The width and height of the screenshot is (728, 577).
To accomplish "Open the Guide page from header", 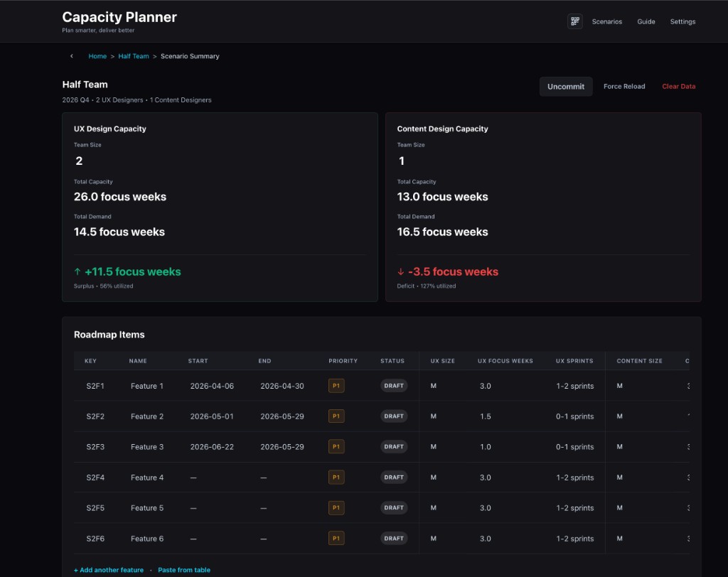I will [646, 22].
